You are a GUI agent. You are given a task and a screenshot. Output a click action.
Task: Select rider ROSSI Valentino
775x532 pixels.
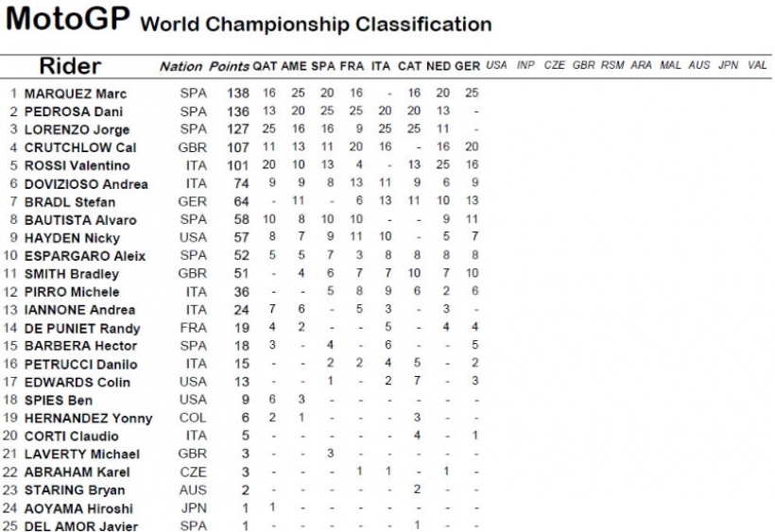pyautogui.click(x=77, y=165)
